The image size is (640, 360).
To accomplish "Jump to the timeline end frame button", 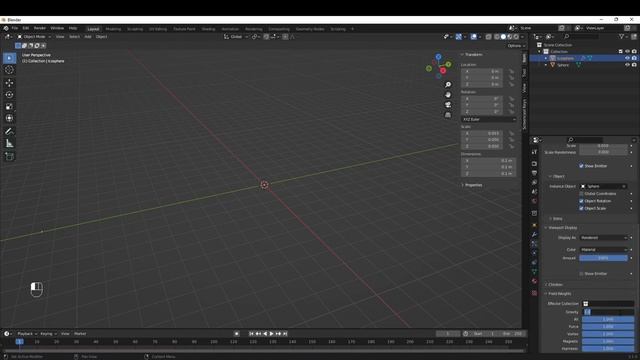I will [x=285, y=334].
